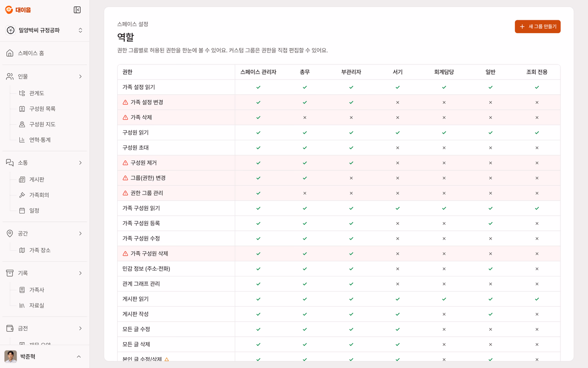588x368 pixels.
Task: Click the 민감 정보 (주소·전화) row label
Action: click(x=146, y=269)
